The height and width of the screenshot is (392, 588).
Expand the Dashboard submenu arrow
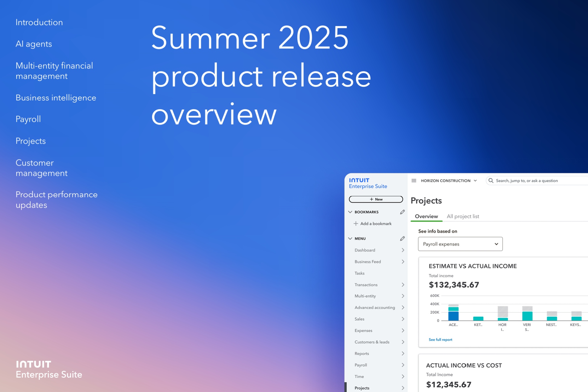403,250
